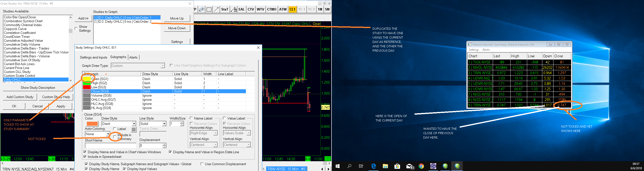Image resolution: width=644 pixels, height=171 pixels.
Task: Open Task View from the taskbar
Action: pos(361,166)
